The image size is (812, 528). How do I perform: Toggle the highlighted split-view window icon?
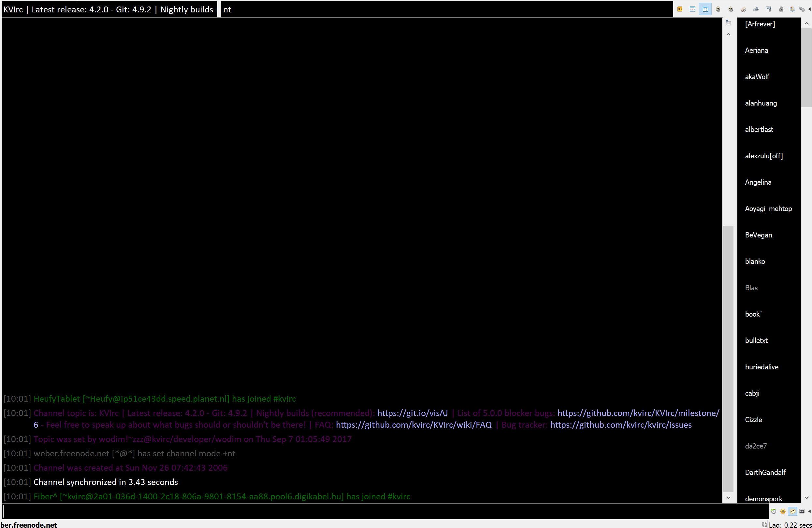coord(705,9)
